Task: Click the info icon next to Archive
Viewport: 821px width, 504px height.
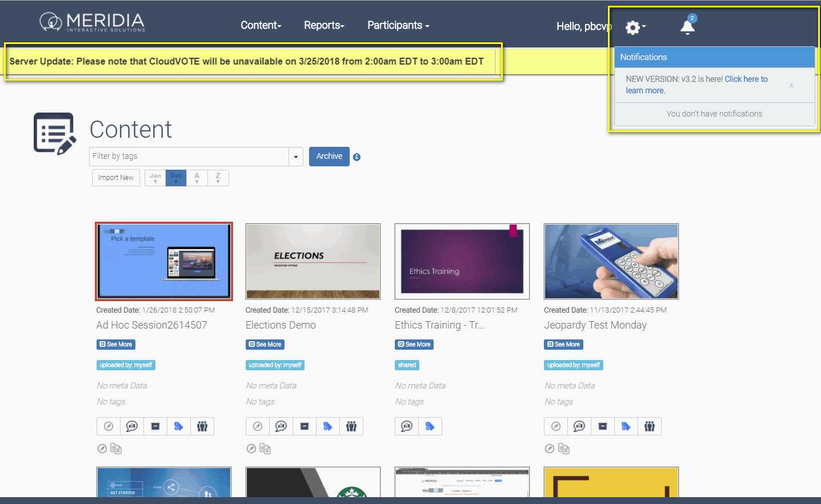Action: click(x=357, y=157)
